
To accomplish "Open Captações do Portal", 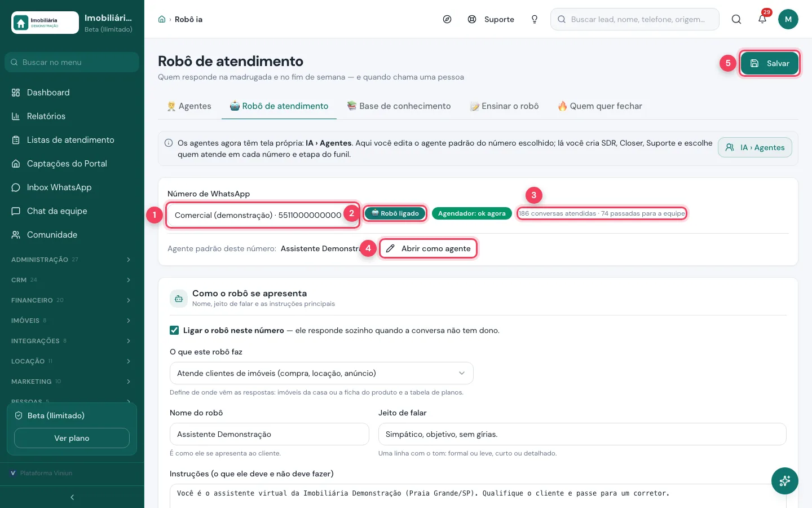I will pyautogui.click(x=72, y=164).
